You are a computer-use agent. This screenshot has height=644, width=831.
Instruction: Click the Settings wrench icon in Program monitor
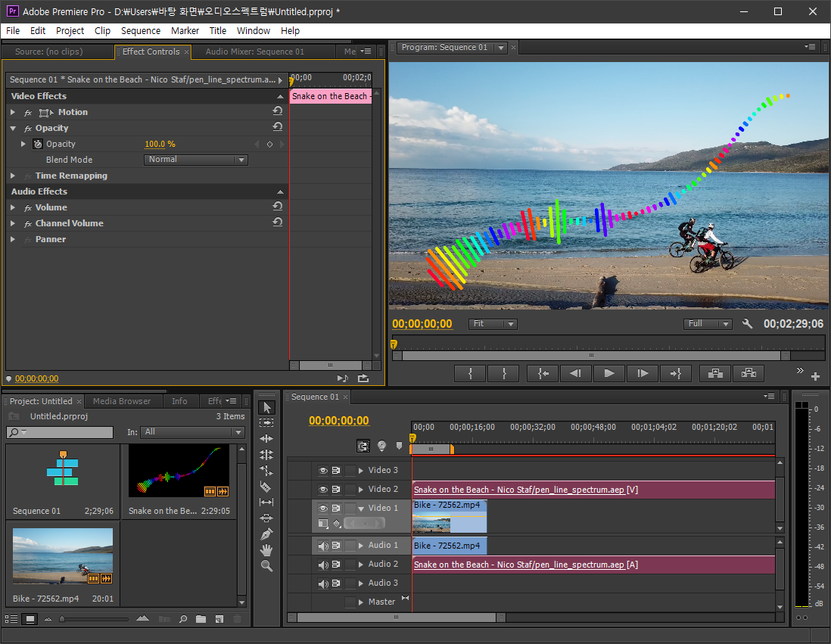pos(748,324)
